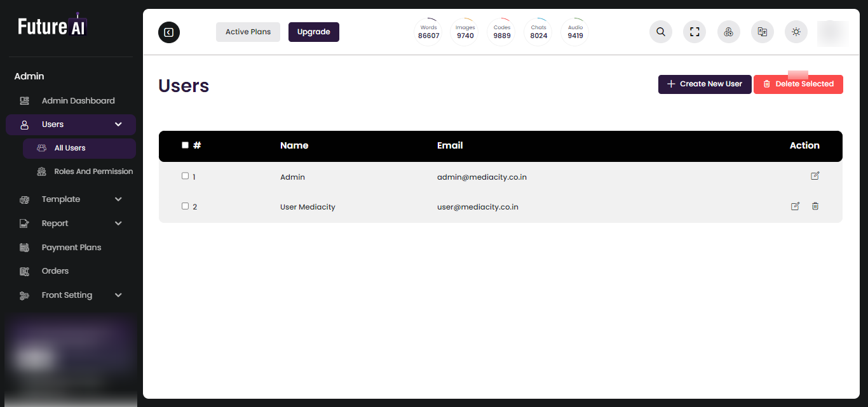Delete User Mediacity via trash icon
The height and width of the screenshot is (407, 868).
pos(815,206)
